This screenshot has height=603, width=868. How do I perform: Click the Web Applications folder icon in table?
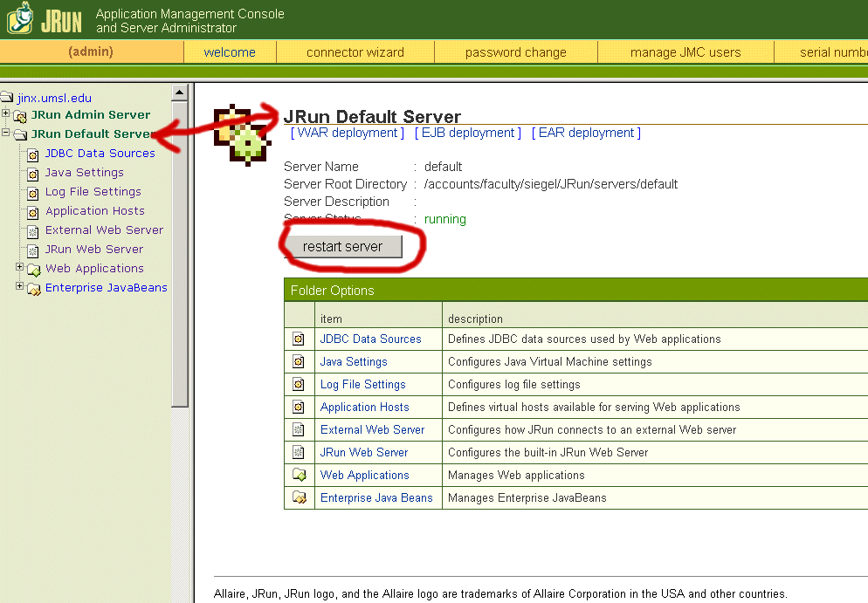(299, 476)
